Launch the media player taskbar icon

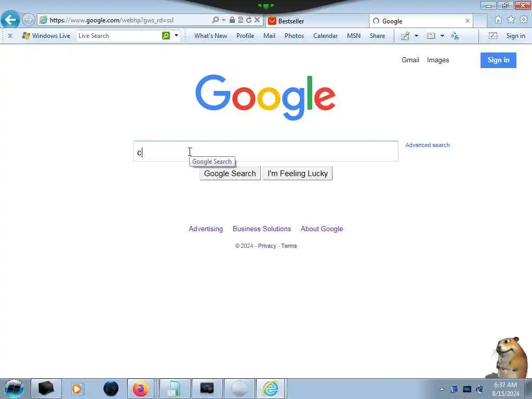click(77, 389)
